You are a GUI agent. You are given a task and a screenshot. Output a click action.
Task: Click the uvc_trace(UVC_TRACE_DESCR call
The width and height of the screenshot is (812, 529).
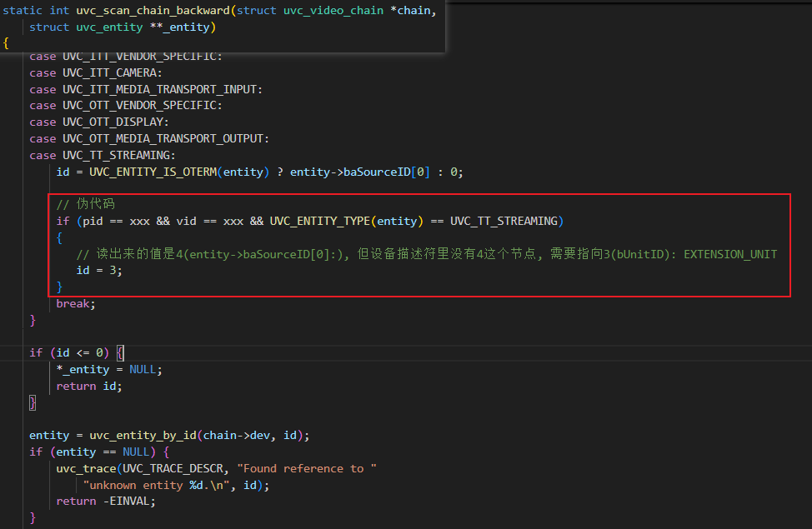pos(142,468)
